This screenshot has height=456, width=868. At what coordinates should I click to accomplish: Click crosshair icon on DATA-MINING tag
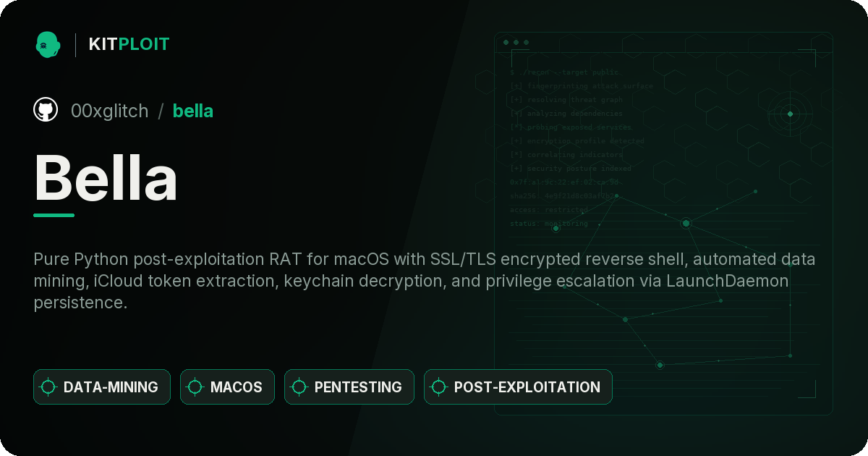(x=48, y=387)
